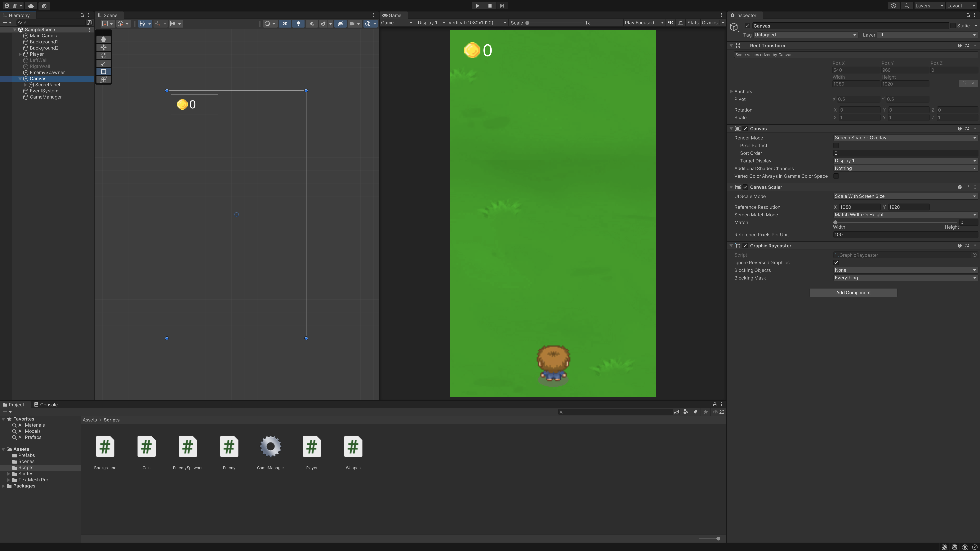Select the Move tool in Scene toolbar
Viewport: 980px width, 551px height.
click(104, 47)
